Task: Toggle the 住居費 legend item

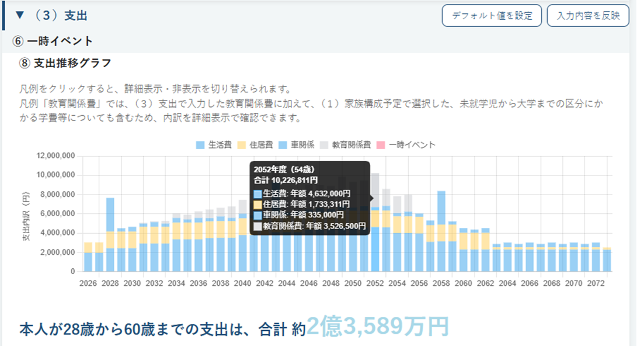Action: coord(255,144)
